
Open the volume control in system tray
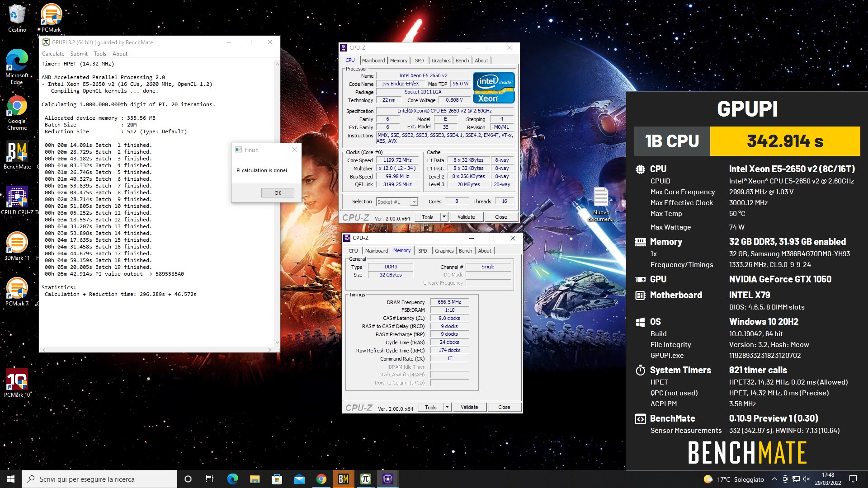point(807,479)
